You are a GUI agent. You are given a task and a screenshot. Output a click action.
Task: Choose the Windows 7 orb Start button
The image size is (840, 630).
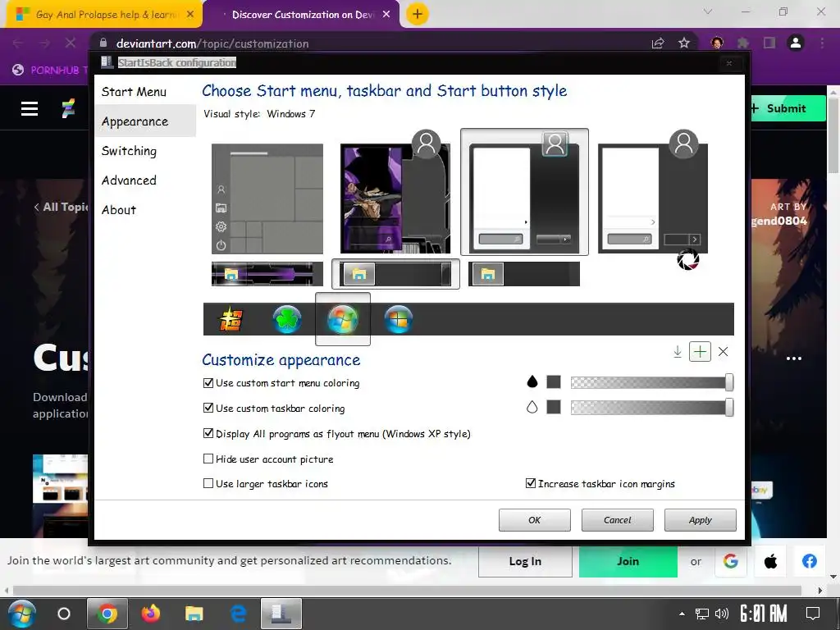coord(343,319)
